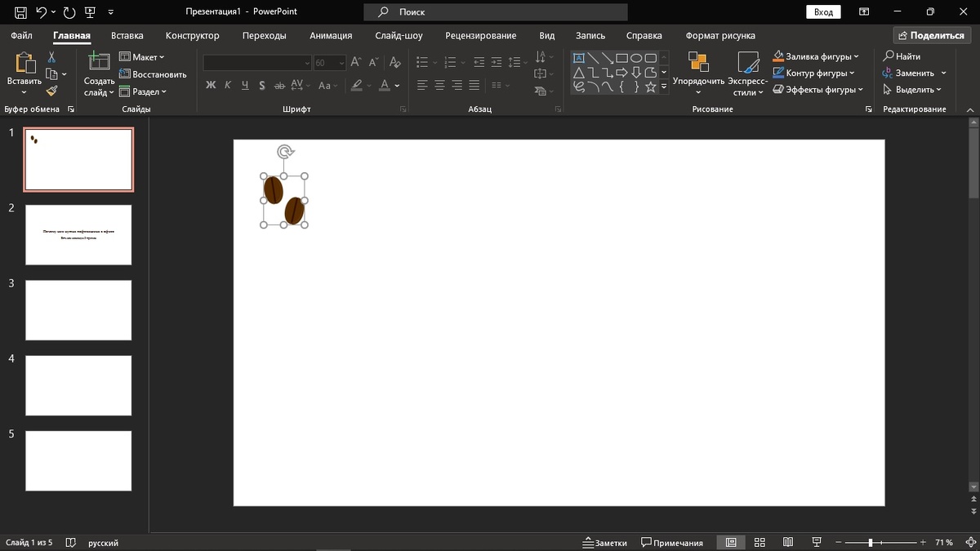The height and width of the screenshot is (551, 980).
Task: Select slide 3 thumbnail
Action: [78, 310]
